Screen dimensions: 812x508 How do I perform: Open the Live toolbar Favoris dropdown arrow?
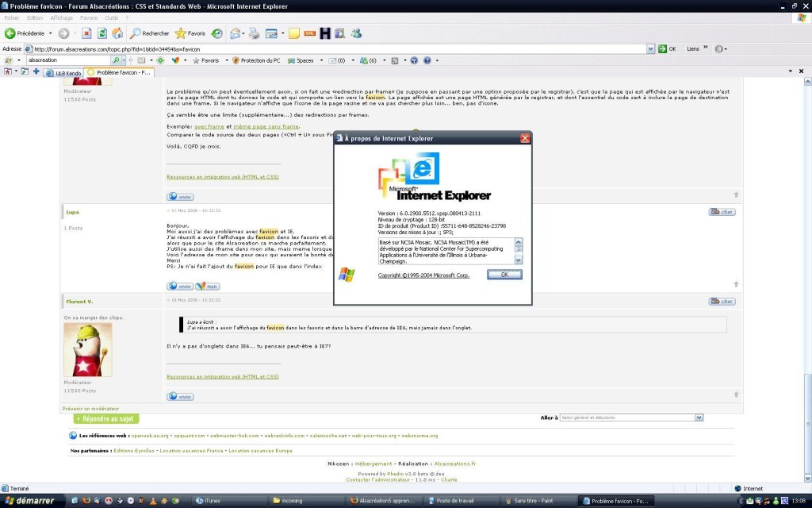tap(226, 60)
